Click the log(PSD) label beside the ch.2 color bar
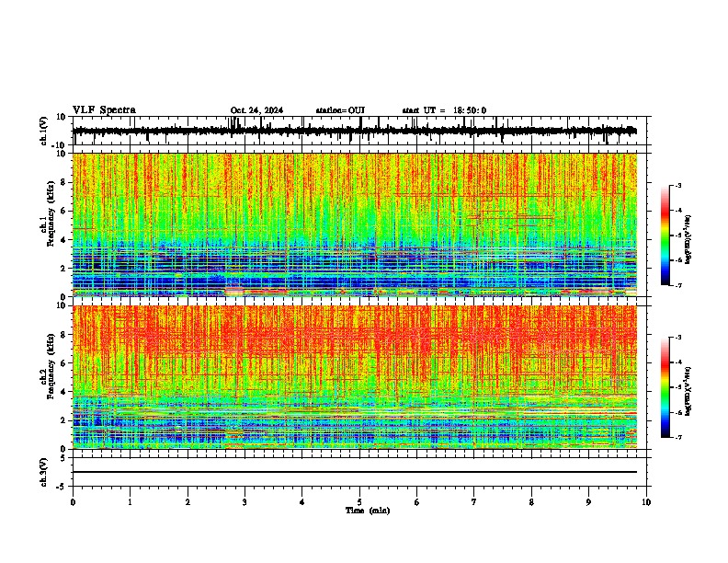The height and width of the screenshot is (563, 728). tap(688, 391)
